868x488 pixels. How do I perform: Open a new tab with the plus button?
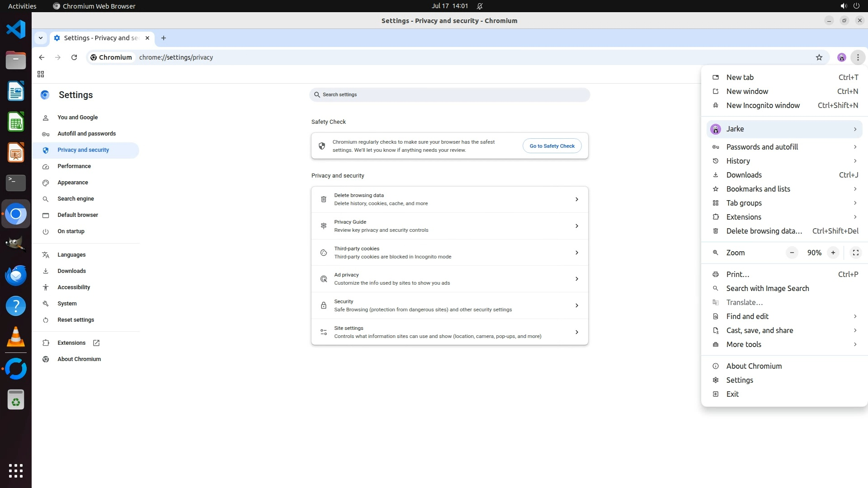pyautogui.click(x=164, y=38)
